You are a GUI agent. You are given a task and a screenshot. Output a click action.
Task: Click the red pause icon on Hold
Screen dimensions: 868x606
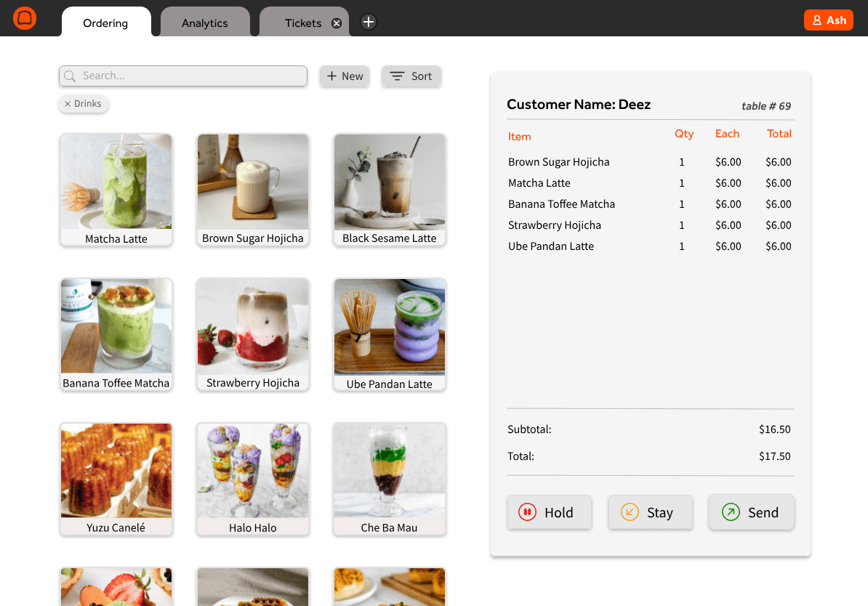tap(527, 512)
